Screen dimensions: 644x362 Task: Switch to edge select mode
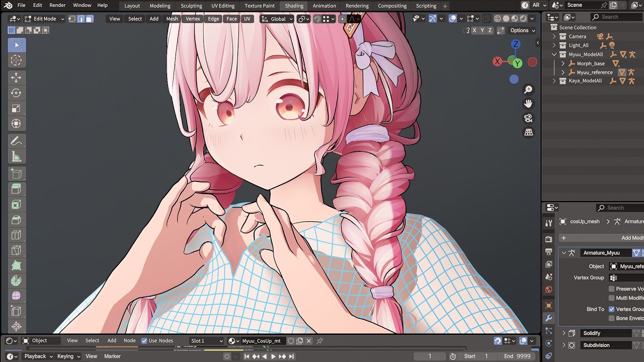(x=80, y=19)
